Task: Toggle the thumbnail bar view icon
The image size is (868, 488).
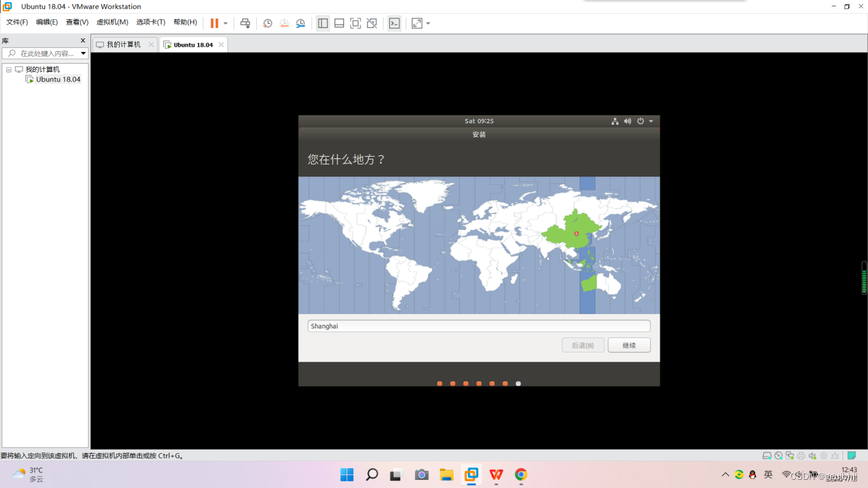Action: click(x=339, y=23)
